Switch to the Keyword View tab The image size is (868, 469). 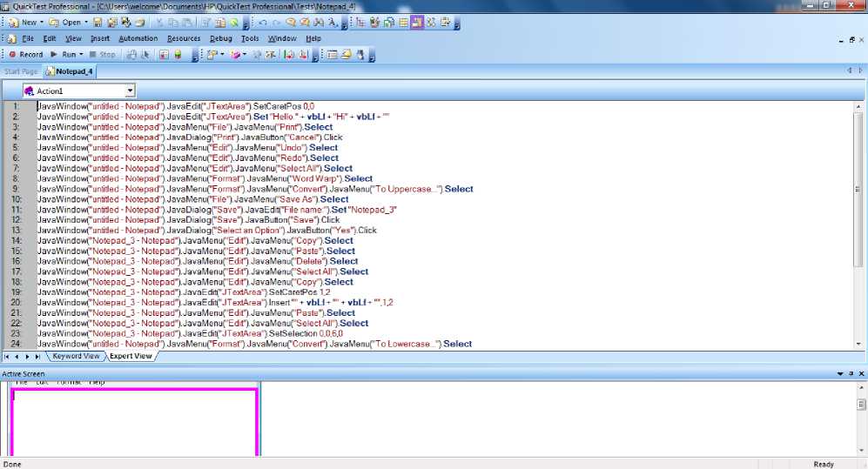click(x=76, y=356)
